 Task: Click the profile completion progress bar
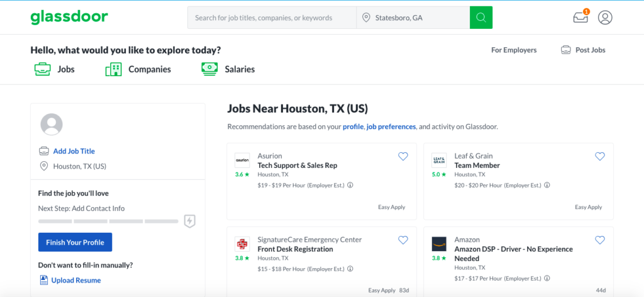[x=108, y=221]
